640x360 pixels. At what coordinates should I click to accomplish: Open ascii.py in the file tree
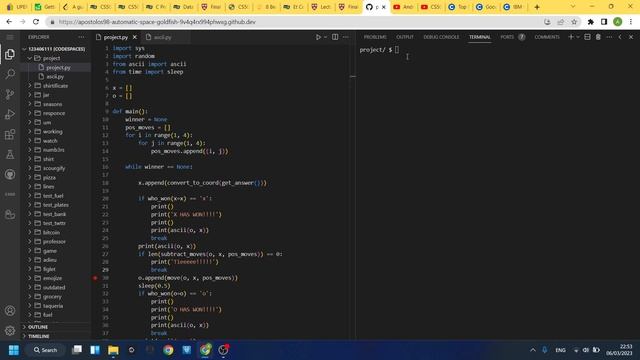pyautogui.click(x=56, y=77)
